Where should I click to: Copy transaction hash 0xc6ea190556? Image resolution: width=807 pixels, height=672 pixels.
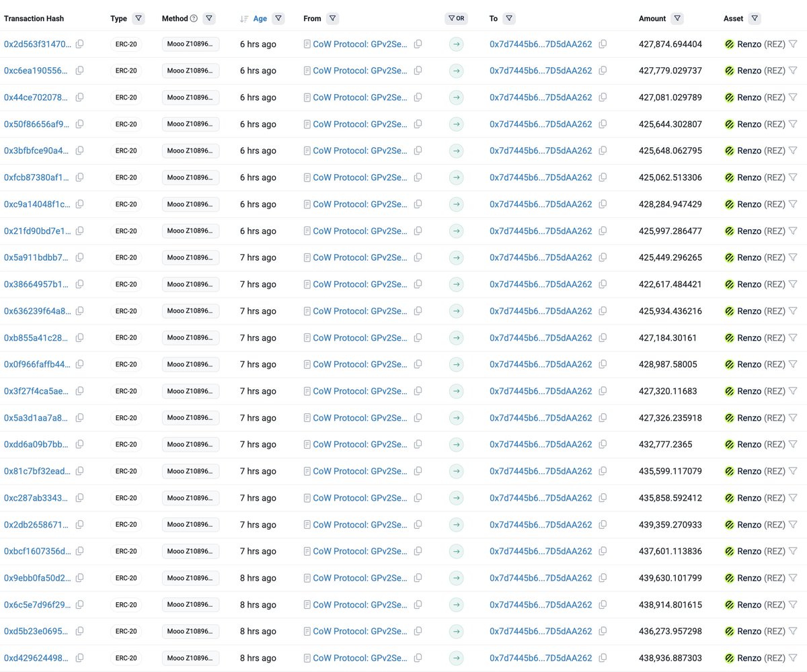pyautogui.click(x=80, y=71)
